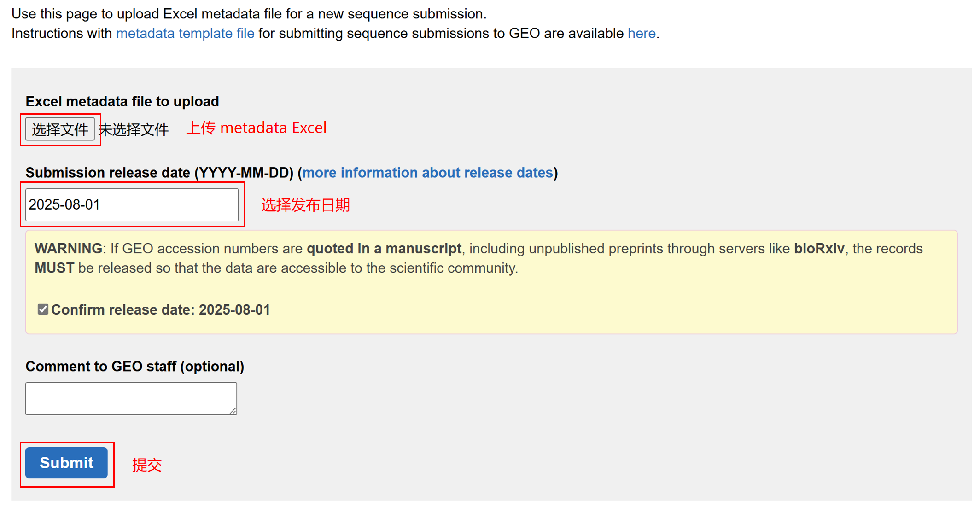The image size is (980, 507).
Task: Click the comment textarea resize handle
Action: tap(233, 411)
